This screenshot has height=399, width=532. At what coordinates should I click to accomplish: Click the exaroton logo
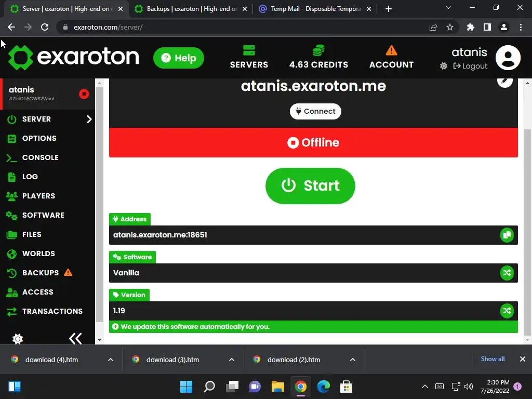pyautogui.click(x=74, y=57)
